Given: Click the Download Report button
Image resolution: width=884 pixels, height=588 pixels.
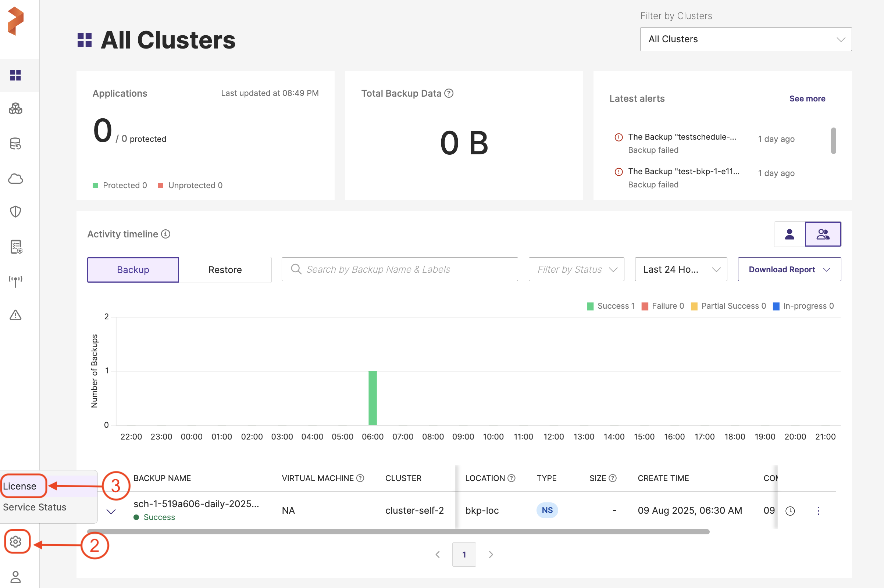Looking at the screenshot, I should tap(789, 269).
